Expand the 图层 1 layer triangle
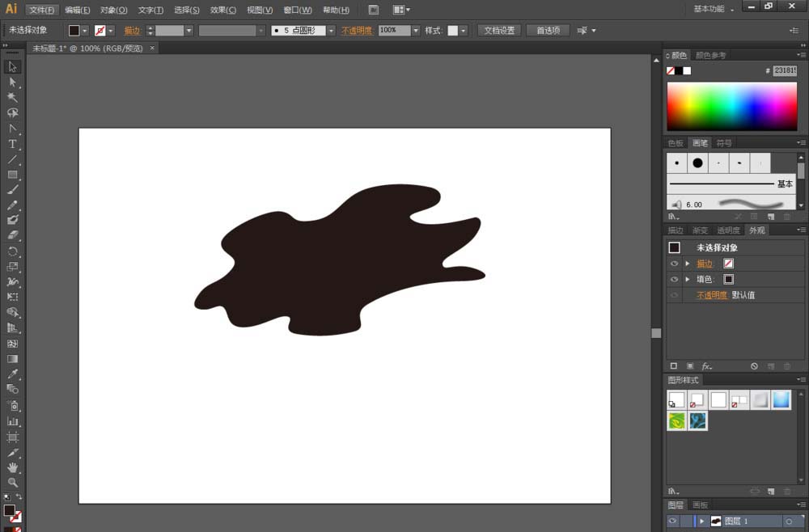Image resolution: width=809 pixels, height=532 pixels. click(702, 521)
